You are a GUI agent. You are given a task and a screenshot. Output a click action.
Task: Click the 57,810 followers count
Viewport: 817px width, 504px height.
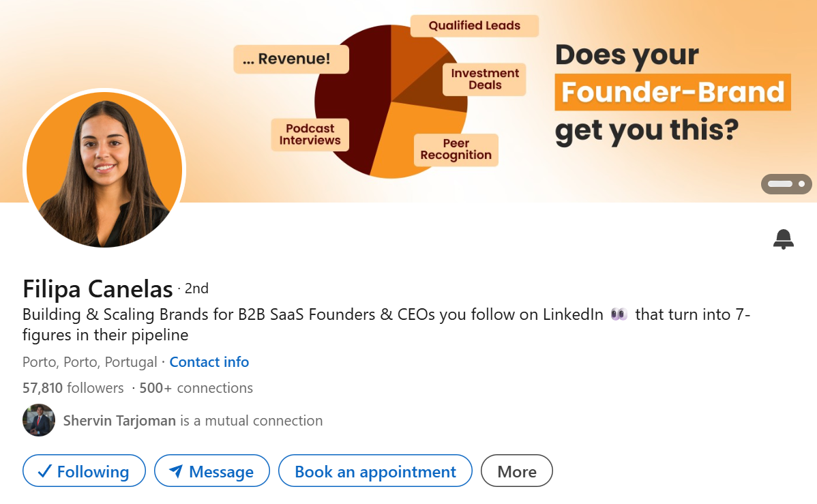(72, 387)
